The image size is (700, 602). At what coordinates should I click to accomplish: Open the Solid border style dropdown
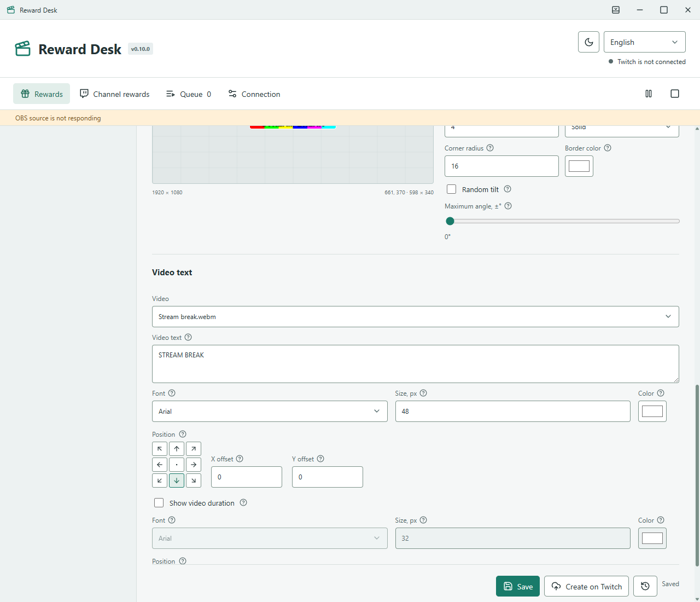[622, 130]
